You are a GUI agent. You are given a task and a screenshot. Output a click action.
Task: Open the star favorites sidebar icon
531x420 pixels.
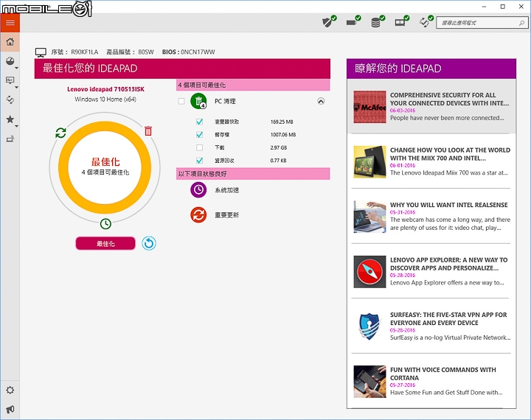[10, 119]
